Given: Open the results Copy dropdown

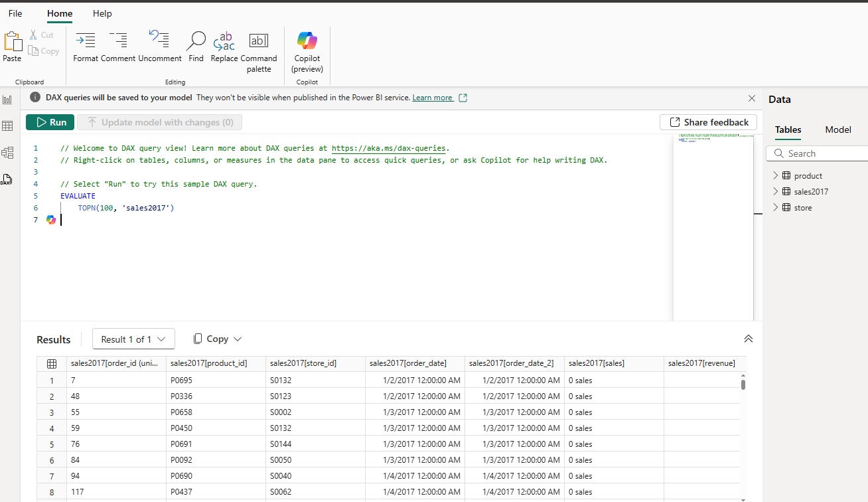Looking at the screenshot, I should 218,339.
